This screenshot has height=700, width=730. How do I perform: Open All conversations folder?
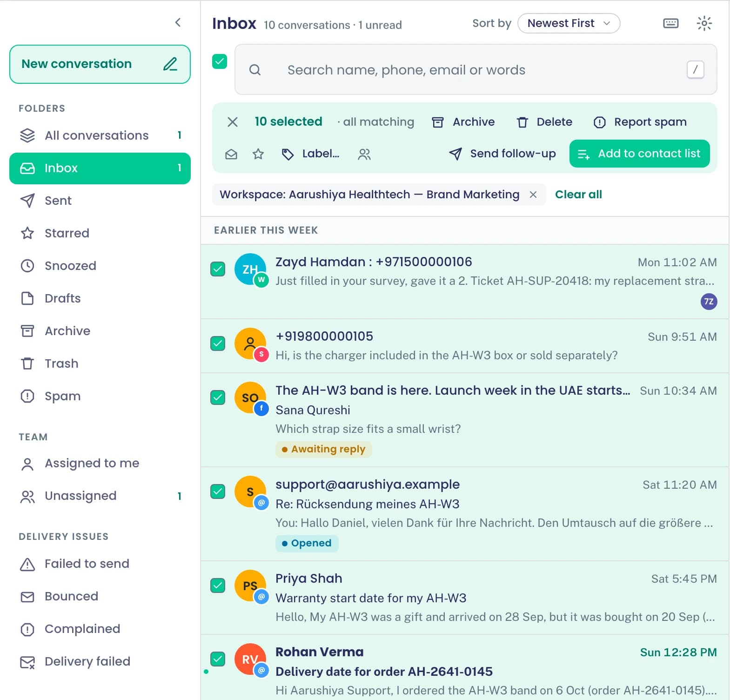[100, 135]
